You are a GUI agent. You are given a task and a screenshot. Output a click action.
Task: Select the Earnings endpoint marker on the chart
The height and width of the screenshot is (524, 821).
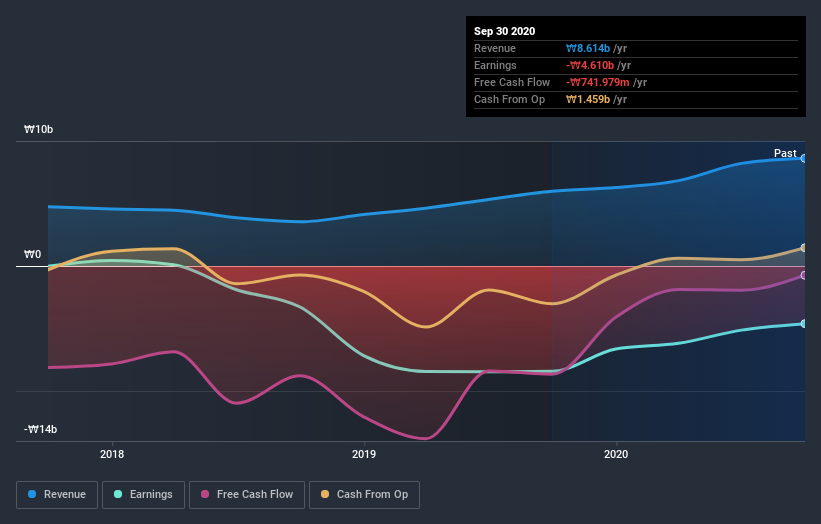804,324
